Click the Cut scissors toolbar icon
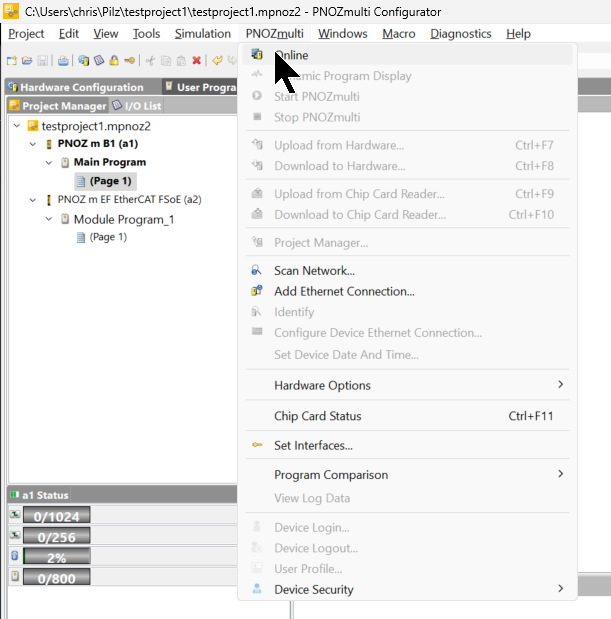 [x=150, y=60]
